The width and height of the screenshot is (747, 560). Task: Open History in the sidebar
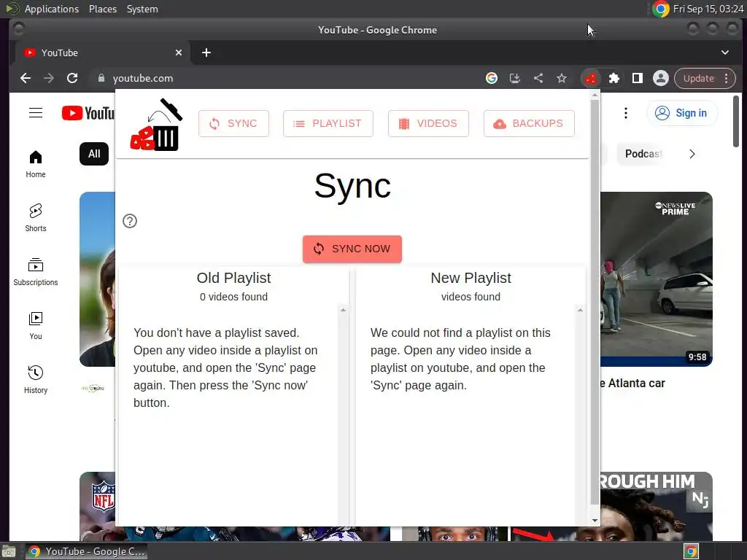pos(36,379)
